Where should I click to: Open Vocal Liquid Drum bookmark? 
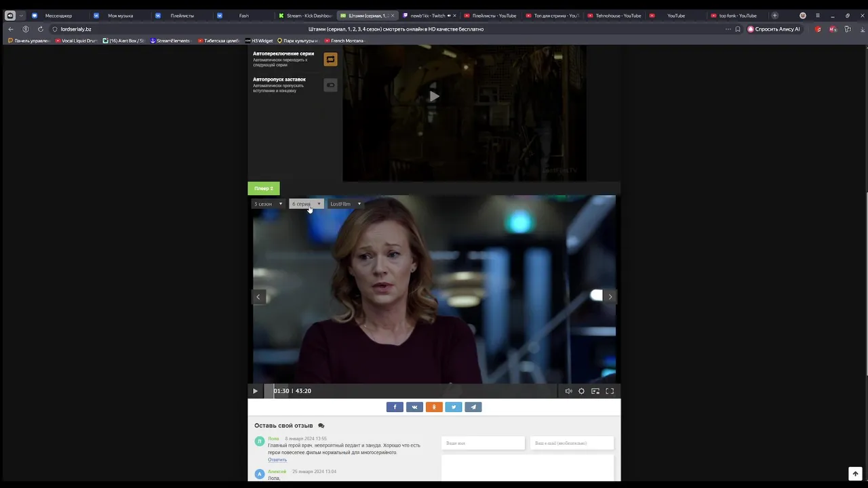tap(76, 41)
